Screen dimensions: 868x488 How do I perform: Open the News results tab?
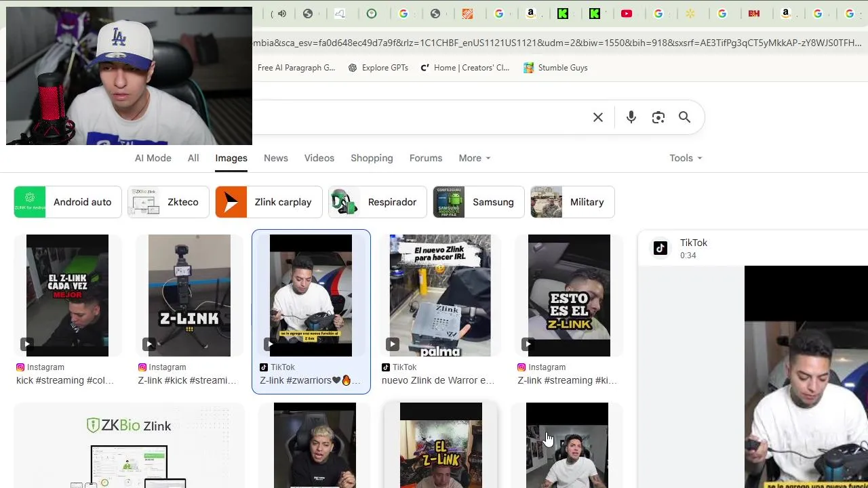point(276,158)
